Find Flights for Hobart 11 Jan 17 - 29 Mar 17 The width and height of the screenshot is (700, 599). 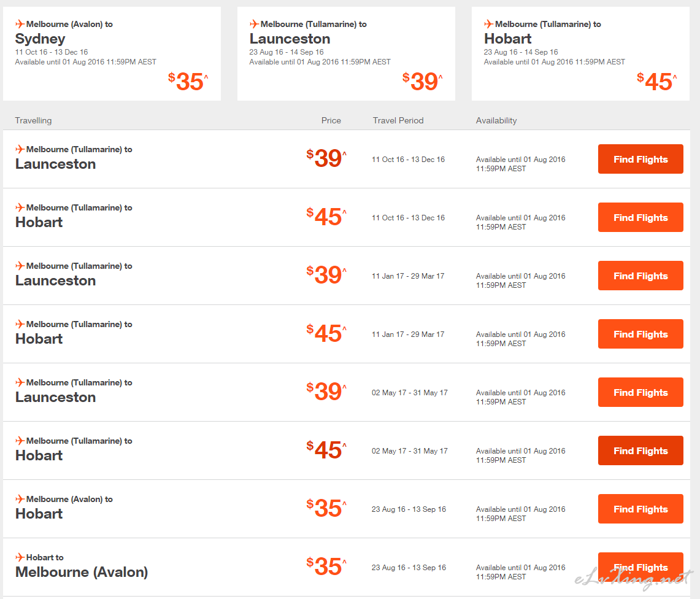[x=640, y=334]
